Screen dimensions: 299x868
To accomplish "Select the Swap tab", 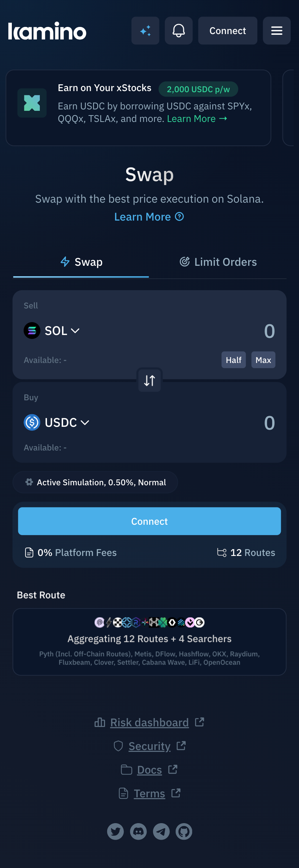I will coord(81,262).
